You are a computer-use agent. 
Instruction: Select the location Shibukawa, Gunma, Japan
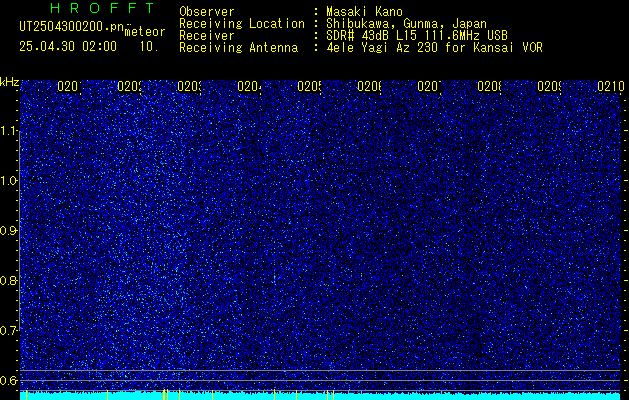[x=406, y=24]
